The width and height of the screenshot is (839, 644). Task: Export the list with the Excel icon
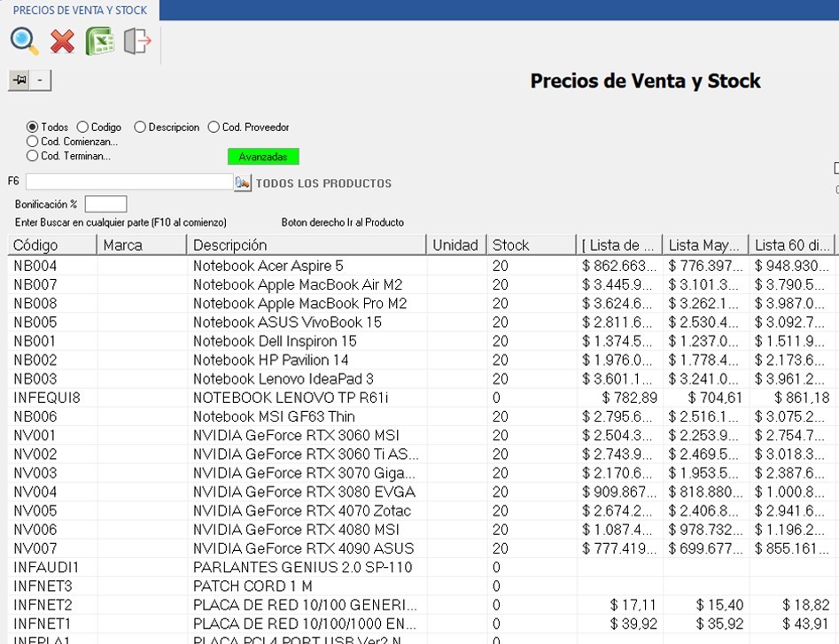(x=99, y=41)
